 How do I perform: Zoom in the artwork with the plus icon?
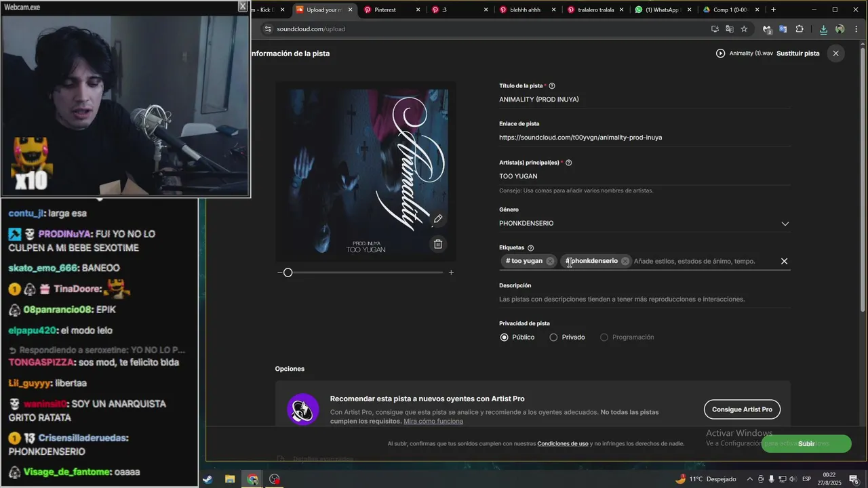tap(451, 272)
